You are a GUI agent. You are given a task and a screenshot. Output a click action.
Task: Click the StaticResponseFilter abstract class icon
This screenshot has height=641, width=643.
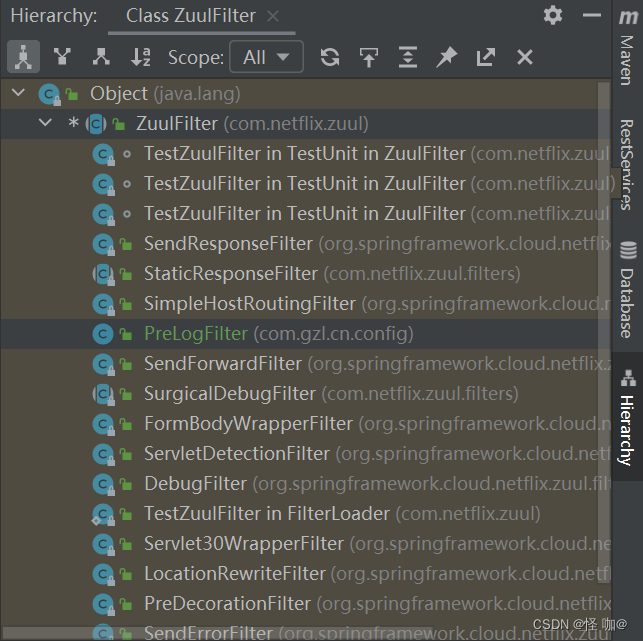[103, 274]
